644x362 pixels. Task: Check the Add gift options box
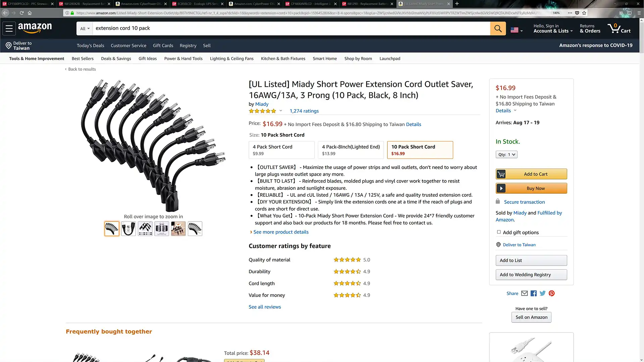499,232
